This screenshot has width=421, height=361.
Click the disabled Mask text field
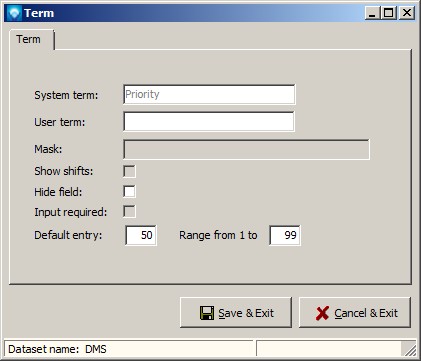[x=246, y=149]
